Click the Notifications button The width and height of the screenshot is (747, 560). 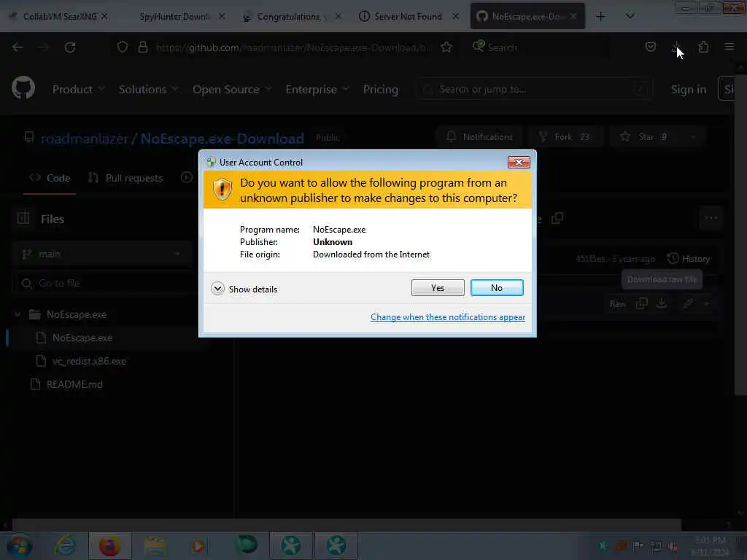[x=479, y=136]
